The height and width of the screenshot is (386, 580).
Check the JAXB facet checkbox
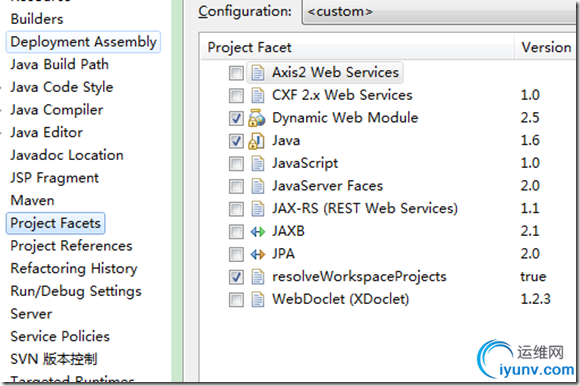236,232
